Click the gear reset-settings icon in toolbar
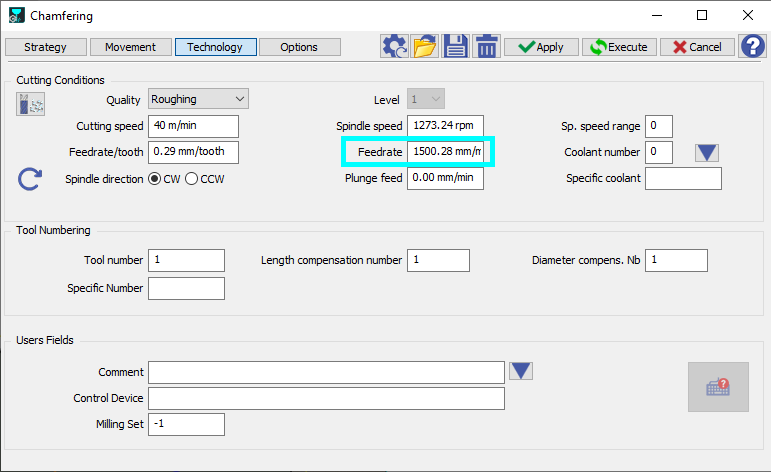Image resolution: width=771 pixels, height=472 pixels. [395, 47]
